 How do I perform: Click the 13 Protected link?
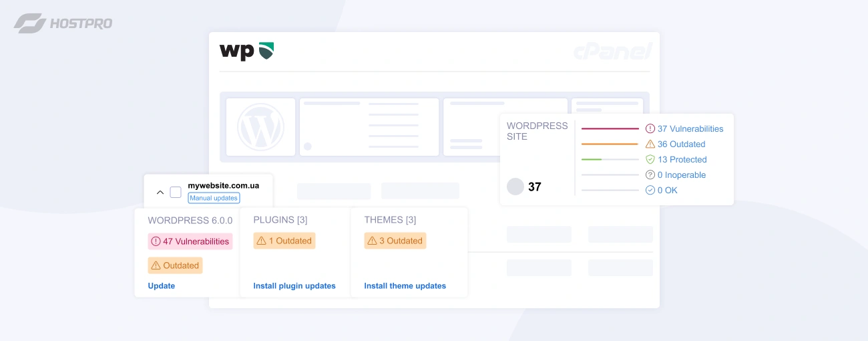pos(682,159)
